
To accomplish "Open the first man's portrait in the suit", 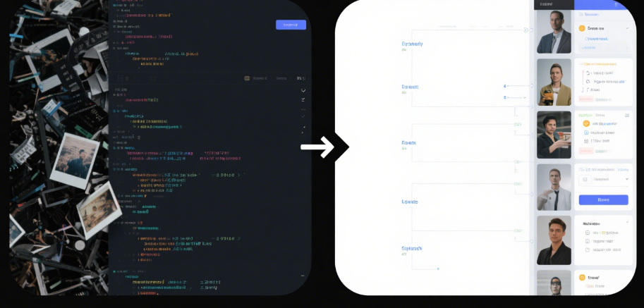I will pos(554,32).
